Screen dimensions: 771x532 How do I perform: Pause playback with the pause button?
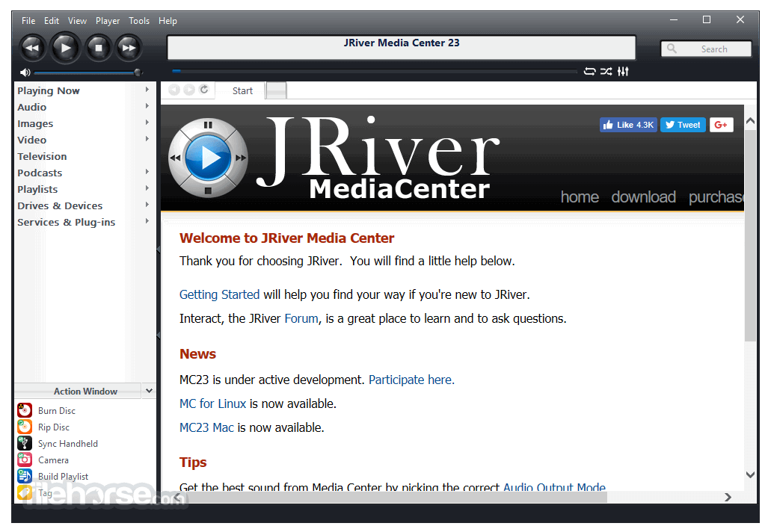tap(207, 125)
